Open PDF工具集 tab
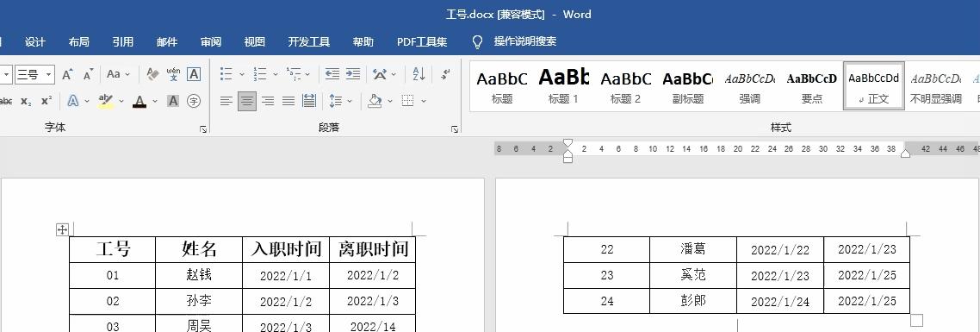Screen dimensions: 980x332 pyautogui.click(x=422, y=42)
